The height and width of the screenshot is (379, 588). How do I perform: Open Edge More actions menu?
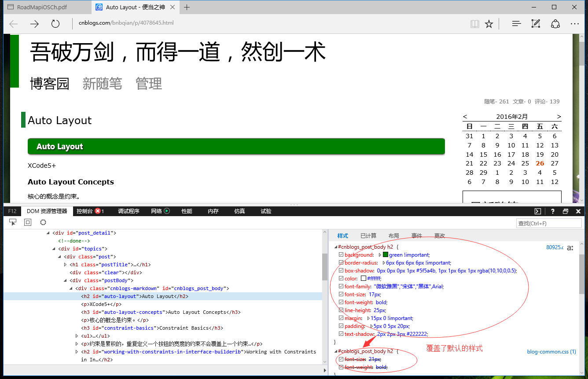575,24
